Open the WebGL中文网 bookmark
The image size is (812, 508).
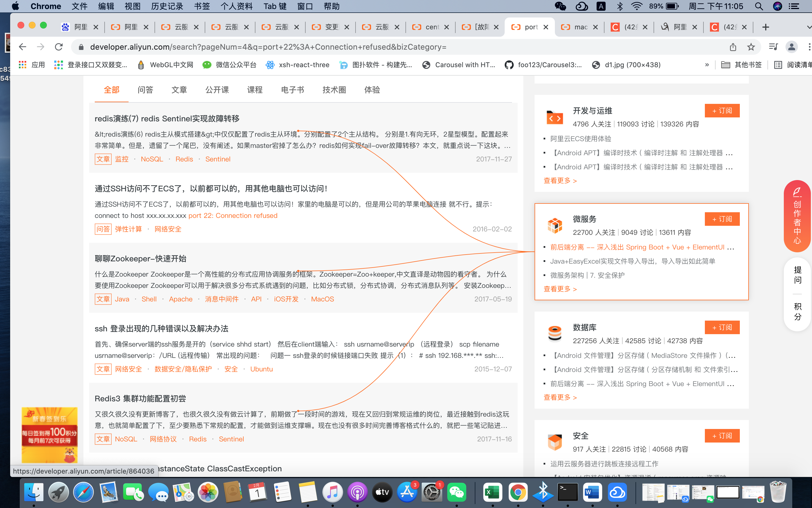coord(166,65)
